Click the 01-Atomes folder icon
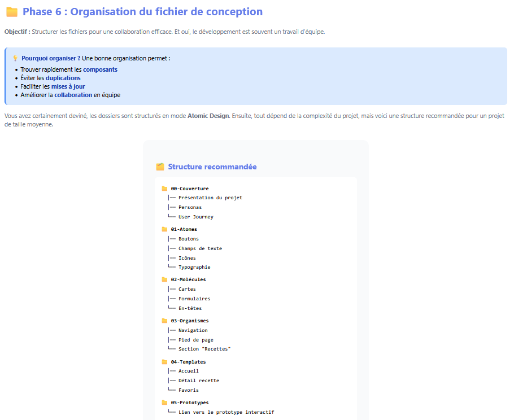 coord(164,229)
